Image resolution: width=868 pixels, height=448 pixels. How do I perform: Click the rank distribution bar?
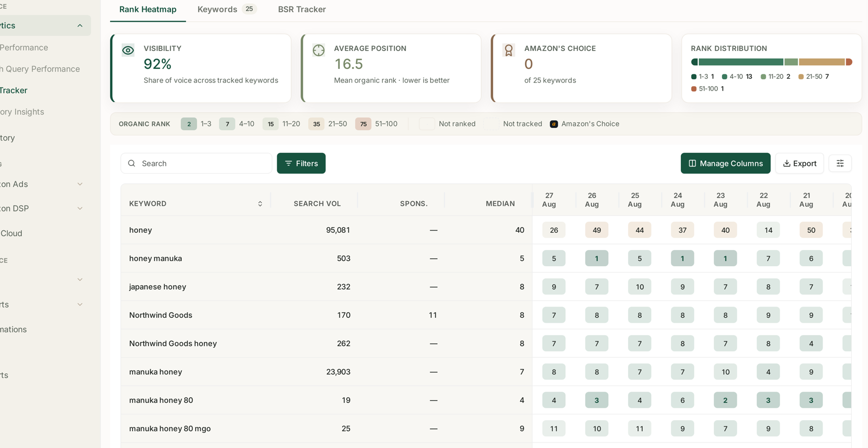coord(771,62)
